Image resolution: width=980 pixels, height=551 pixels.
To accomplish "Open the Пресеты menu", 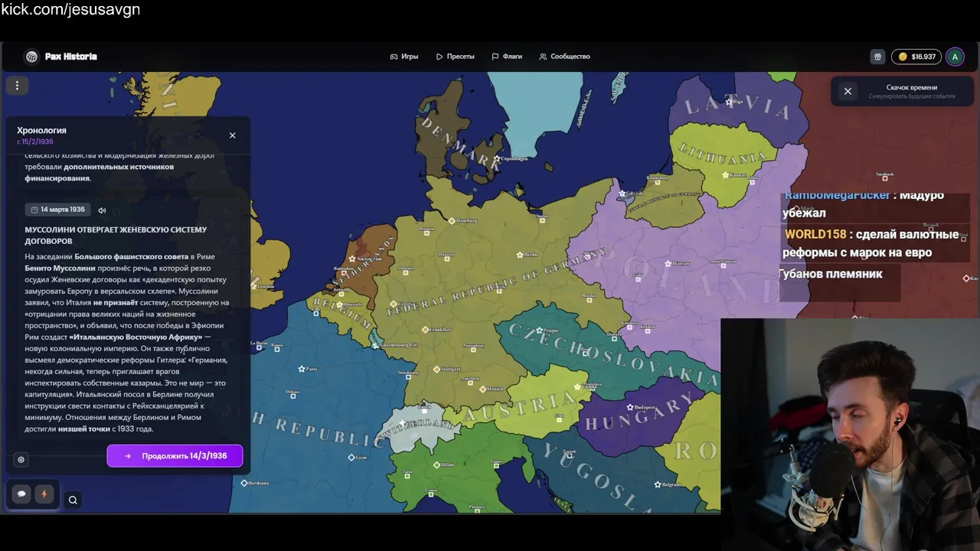I will point(456,57).
